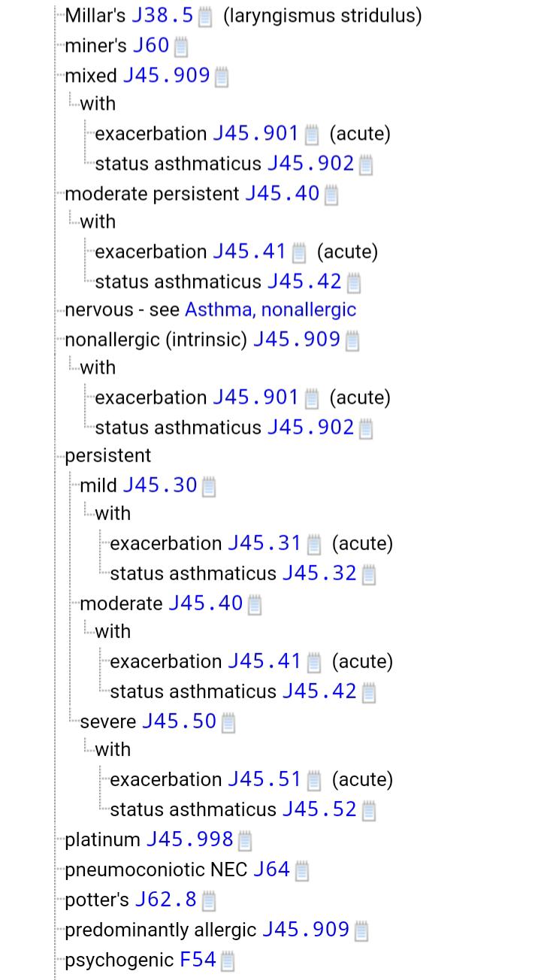This screenshot has height=980, width=541.
Task: Open the note icon beside pneumoconiotic NEC J64
Action: click(301, 870)
